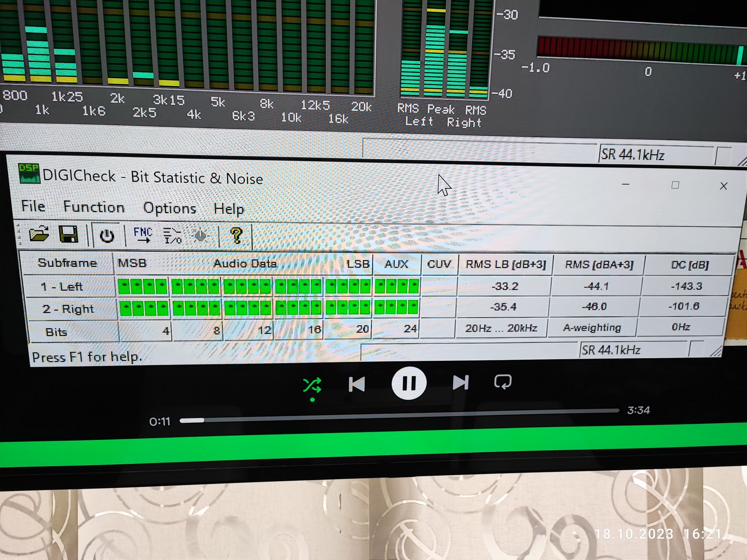Click SR 44.1kHz in Bit Statistic status bar
Image resolution: width=747 pixels, height=560 pixels.
[x=611, y=350]
